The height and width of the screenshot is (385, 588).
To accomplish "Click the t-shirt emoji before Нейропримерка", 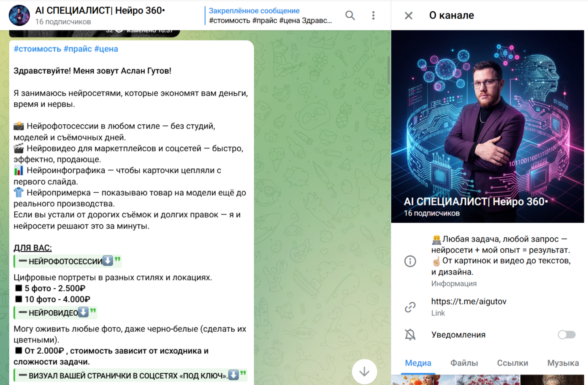I will [x=19, y=193].
